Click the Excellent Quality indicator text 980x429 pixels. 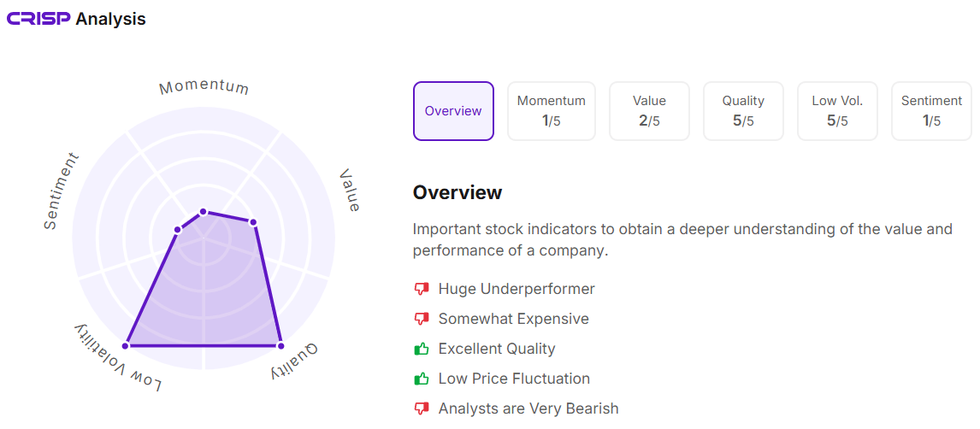(x=497, y=349)
